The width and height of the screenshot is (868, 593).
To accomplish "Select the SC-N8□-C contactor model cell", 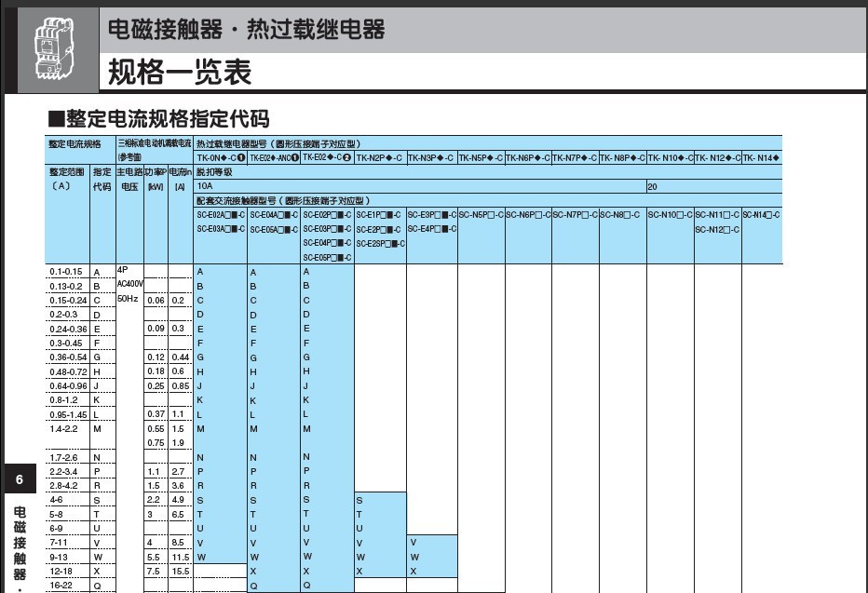I will point(620,215).
